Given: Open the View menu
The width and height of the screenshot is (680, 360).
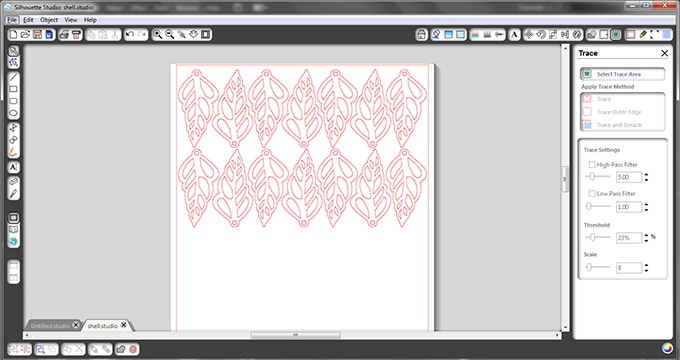Looking at the screenshot, I should pos(71,20).
